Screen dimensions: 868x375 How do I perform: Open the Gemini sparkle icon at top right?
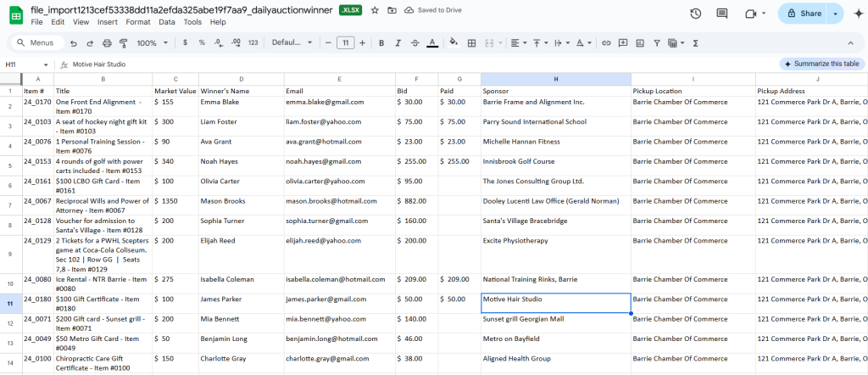pos(858,14)
